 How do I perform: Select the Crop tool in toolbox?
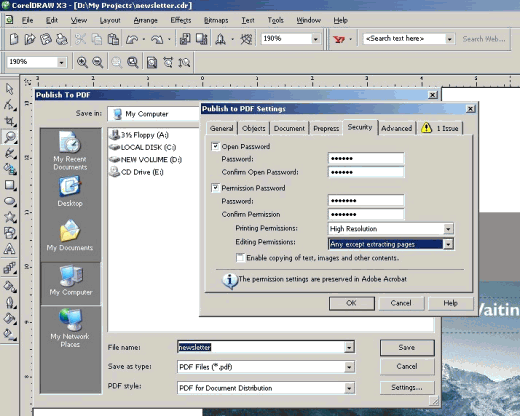pos(10,121)
